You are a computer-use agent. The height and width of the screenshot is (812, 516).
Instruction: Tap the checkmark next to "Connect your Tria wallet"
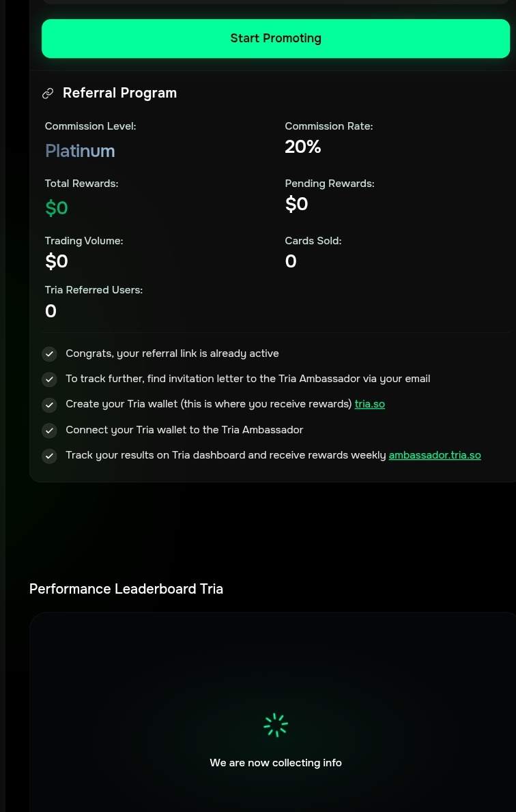[49, 431]
